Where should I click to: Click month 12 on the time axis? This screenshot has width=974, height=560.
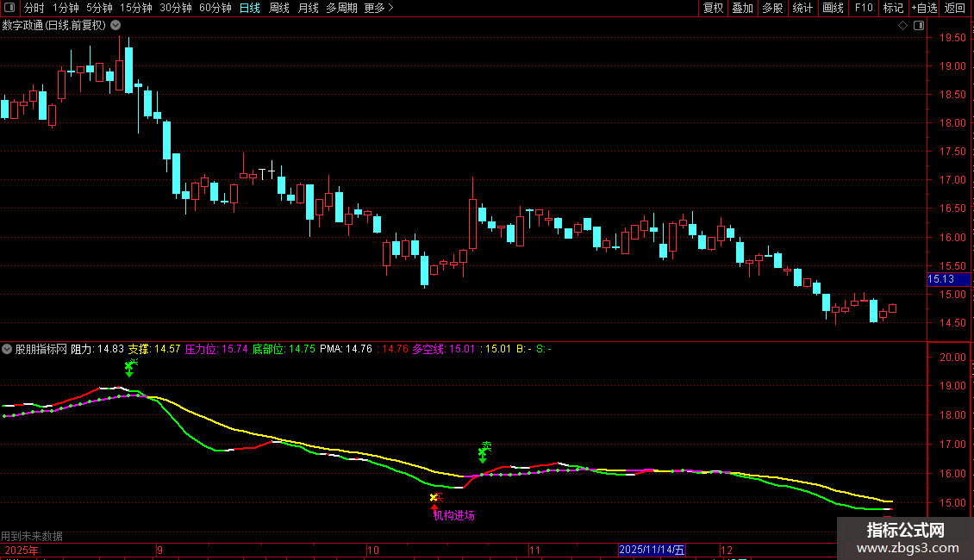[726, 550]
